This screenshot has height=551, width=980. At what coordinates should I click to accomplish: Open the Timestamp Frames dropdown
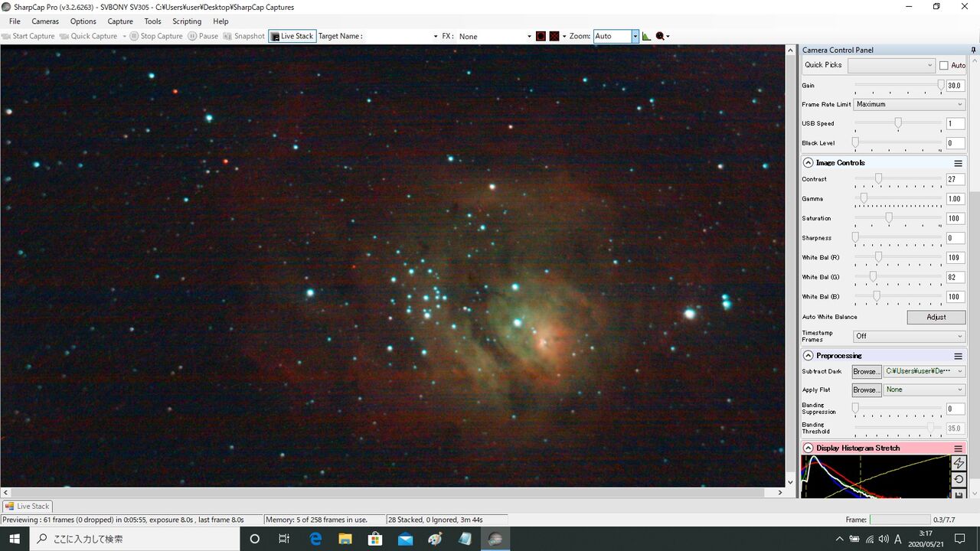tap(910, 336)
